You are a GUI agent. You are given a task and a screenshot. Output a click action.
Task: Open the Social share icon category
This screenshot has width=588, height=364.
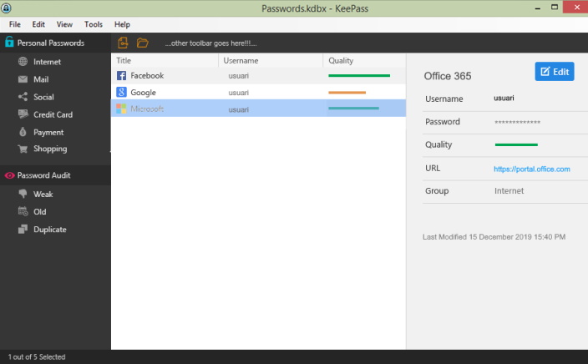click(x=23, y=97)
